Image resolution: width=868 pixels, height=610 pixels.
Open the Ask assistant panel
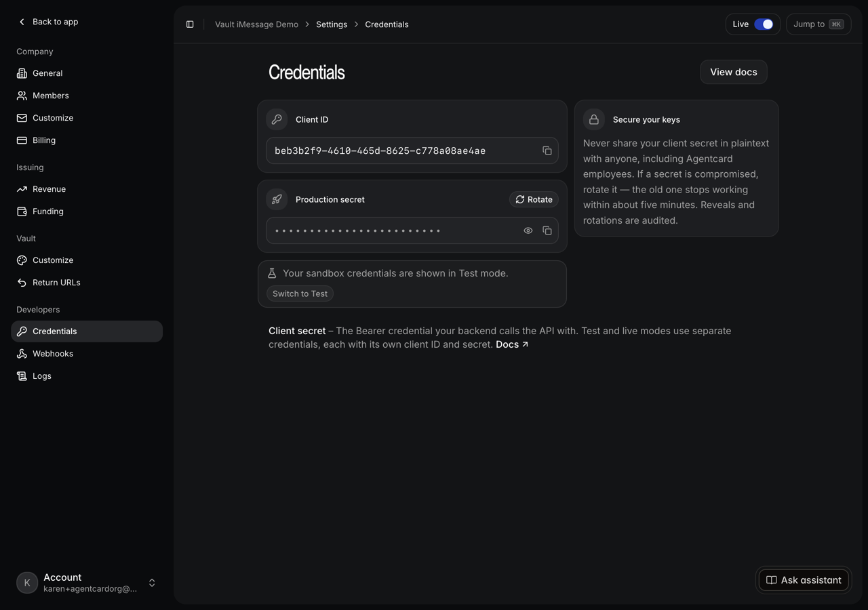804,580
